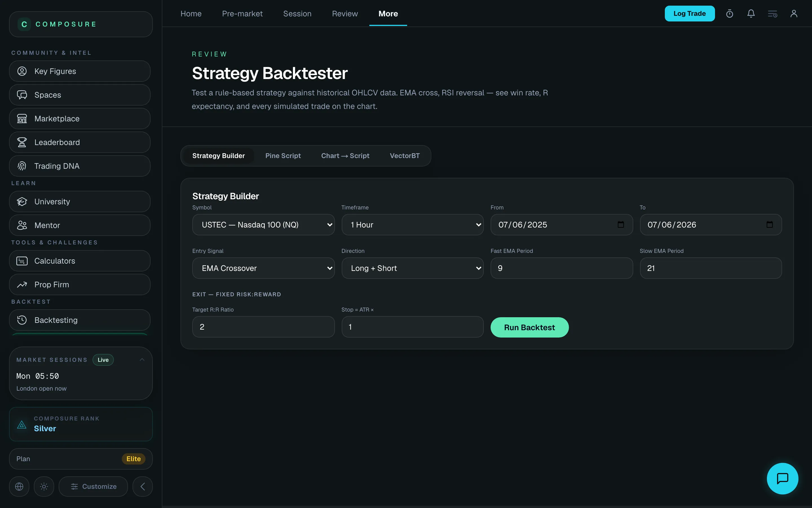This screenshot has width=812, height=508.
Task: Click the Target R:R Ratio field
Action: tap(263, 327)
